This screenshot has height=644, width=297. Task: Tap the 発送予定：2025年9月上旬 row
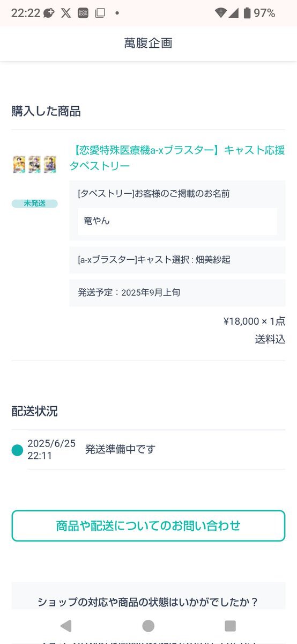point(177,293)
